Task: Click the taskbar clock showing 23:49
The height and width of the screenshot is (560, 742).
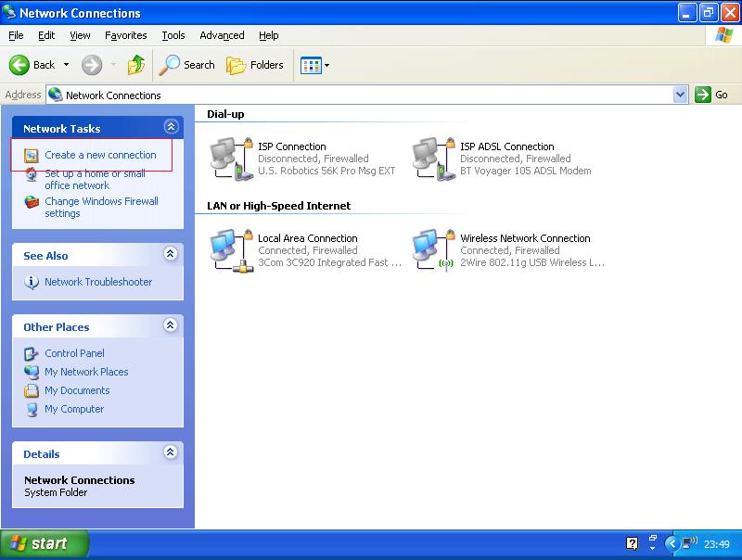Action: 716,544
